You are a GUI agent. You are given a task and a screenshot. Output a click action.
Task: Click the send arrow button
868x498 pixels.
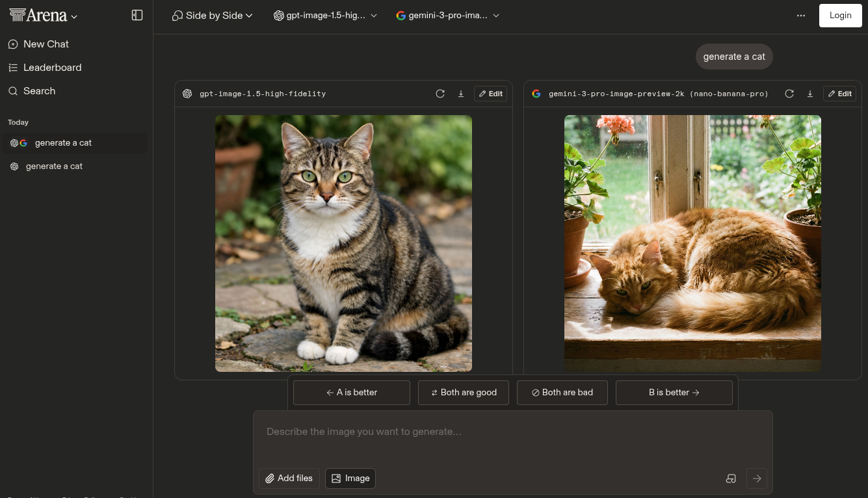coord(757,478)
